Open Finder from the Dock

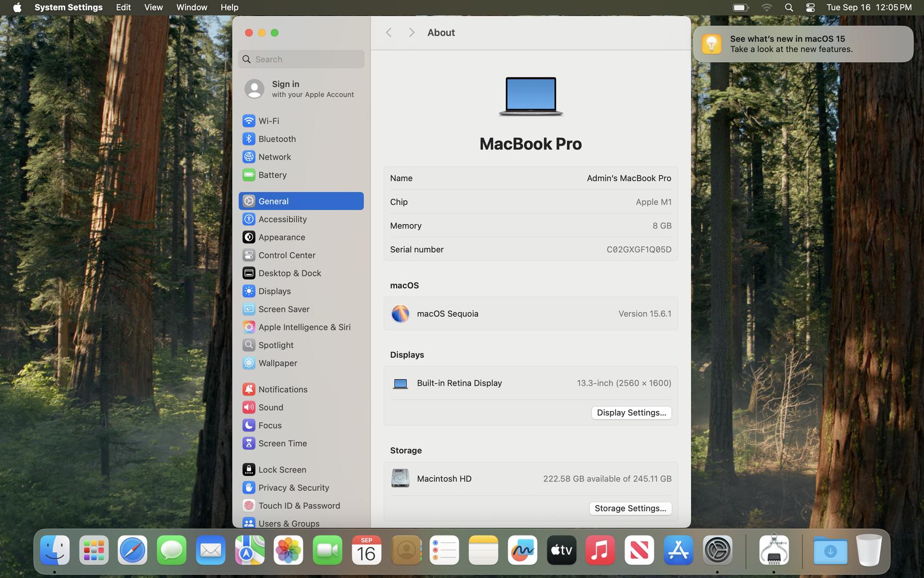pyautogui.click(x=55, y=550)
